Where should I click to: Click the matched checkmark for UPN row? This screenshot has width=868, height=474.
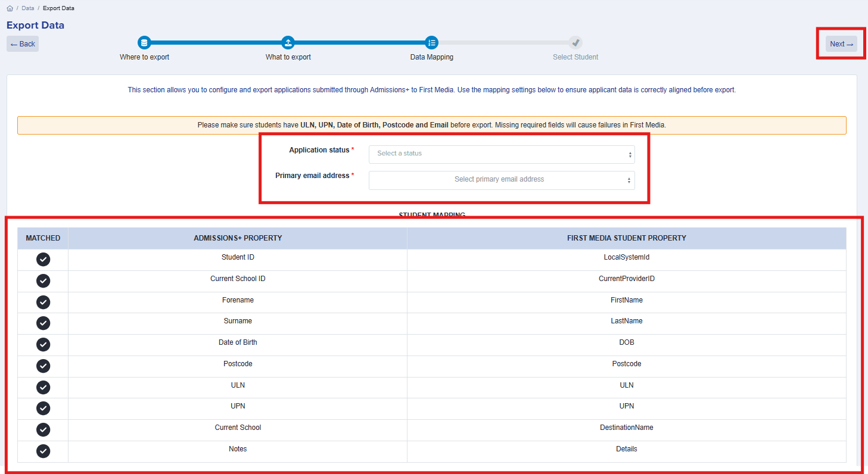[43, 408]
